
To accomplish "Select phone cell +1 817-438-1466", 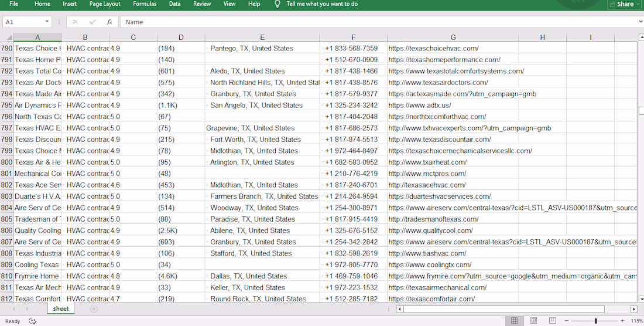I will pyautogui.click(x=353, y=71).
